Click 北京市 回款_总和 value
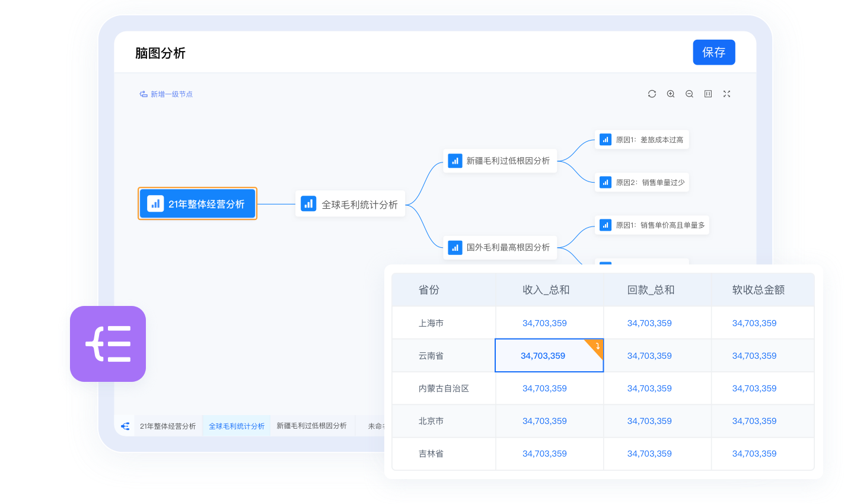Screen dimensions: 854x504 pos(649,420)
